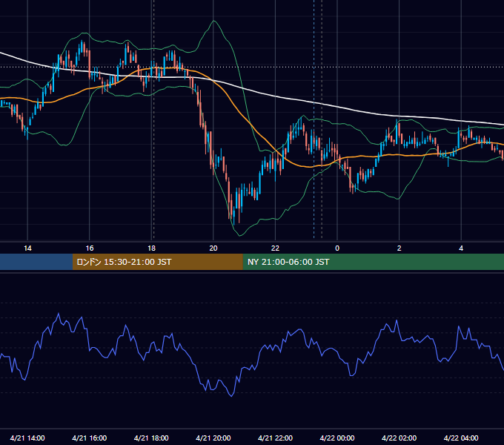This screenshot has width=504, height=445.
Task: Select the NY 21:00-06:00 JST session bar
Action: (373, 262)
